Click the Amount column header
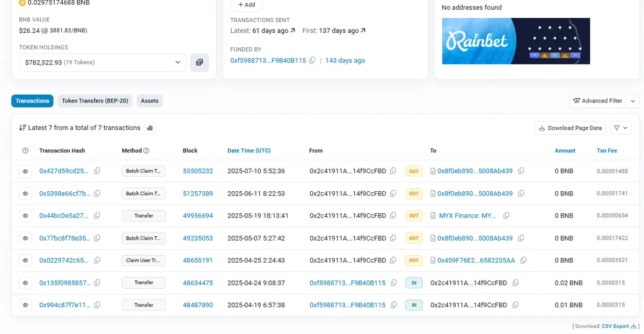 [x=565, y=151]
